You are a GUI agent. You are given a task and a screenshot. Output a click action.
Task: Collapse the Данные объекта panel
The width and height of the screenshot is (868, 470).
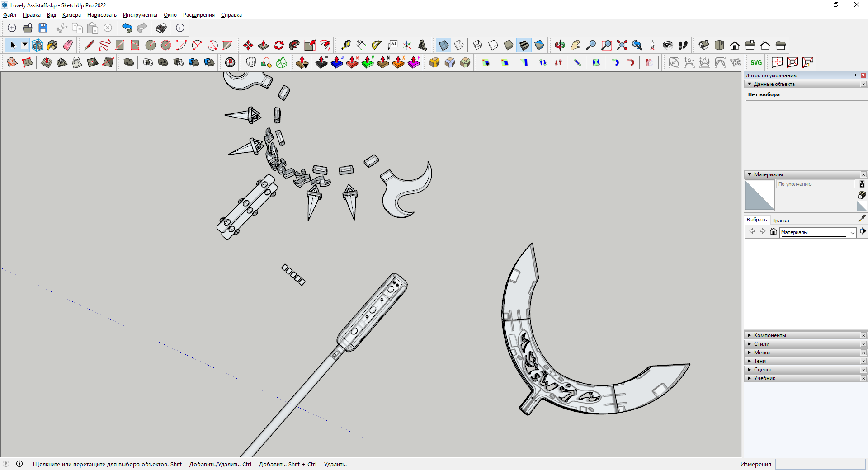(750, 84)
